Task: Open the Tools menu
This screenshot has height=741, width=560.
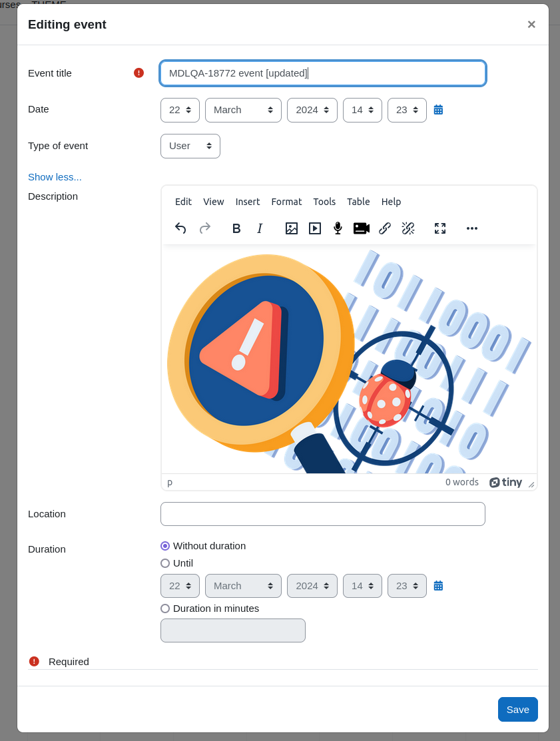Action: (324, 202)
